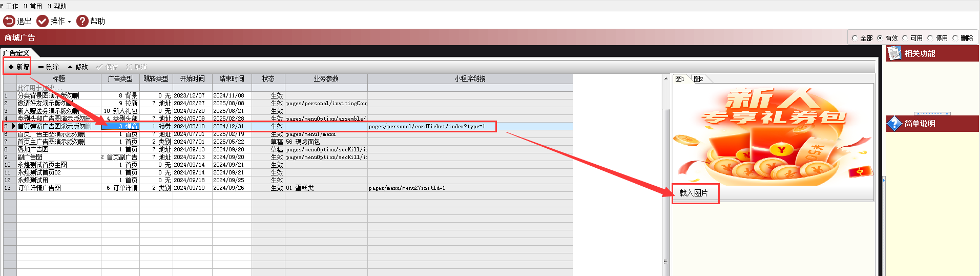
Task: Select row 首页弹窗广告图演示版勿删
Action: tap(288, 126)
